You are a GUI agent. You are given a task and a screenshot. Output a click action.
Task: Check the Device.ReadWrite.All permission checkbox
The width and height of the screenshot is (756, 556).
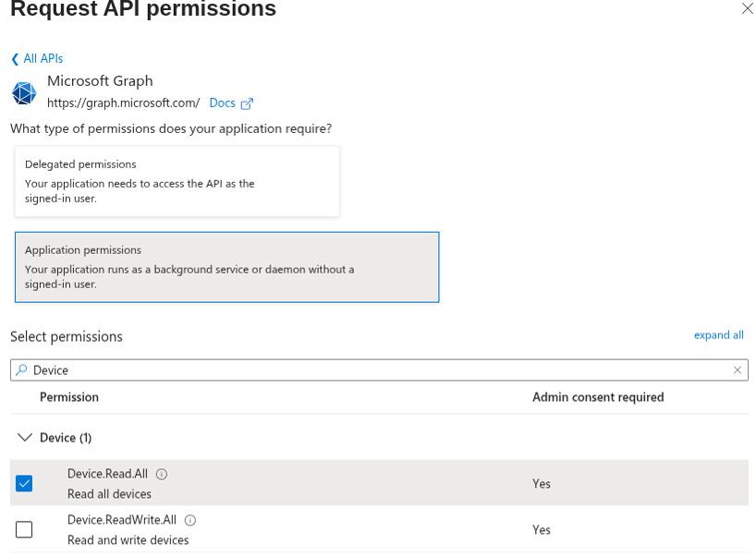pos(24,530)
